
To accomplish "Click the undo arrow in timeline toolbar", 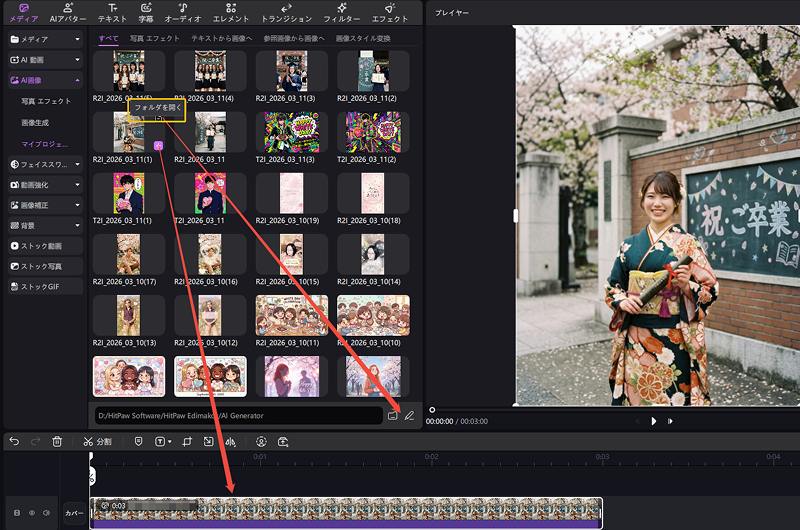I will [14, 441].
